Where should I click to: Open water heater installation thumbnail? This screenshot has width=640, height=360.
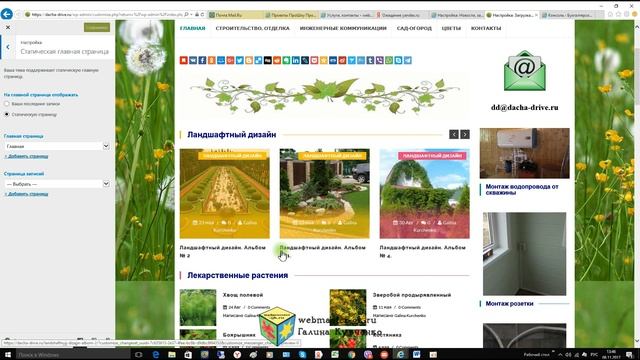[524, 153]
